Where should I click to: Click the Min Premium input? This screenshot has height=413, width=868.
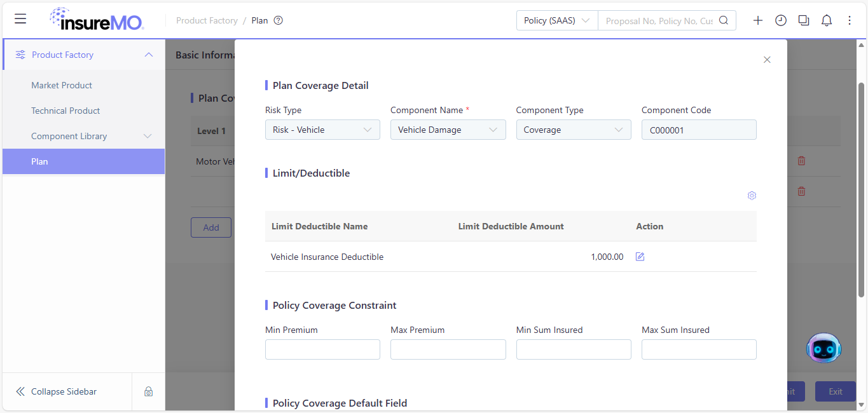point(322,349)
